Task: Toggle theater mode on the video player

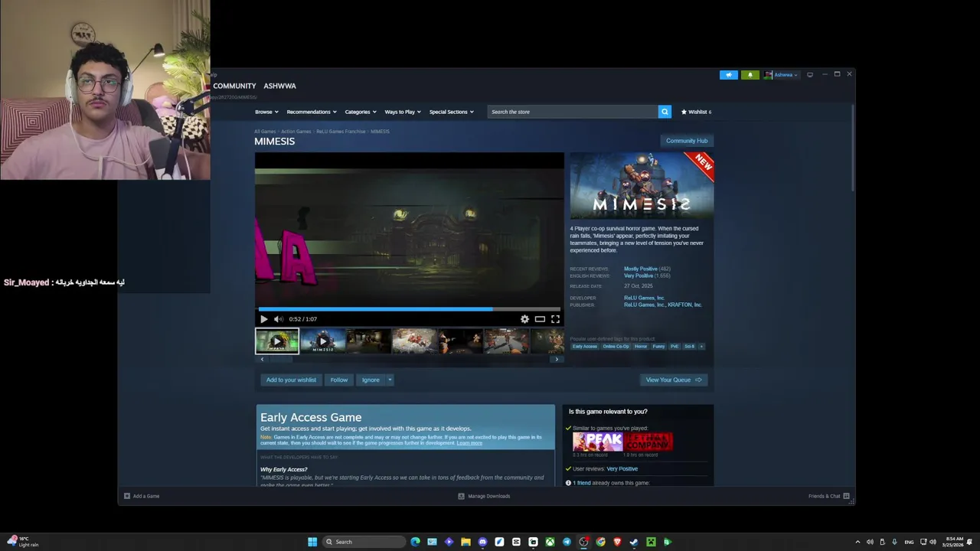Action: tap(540, 319)
